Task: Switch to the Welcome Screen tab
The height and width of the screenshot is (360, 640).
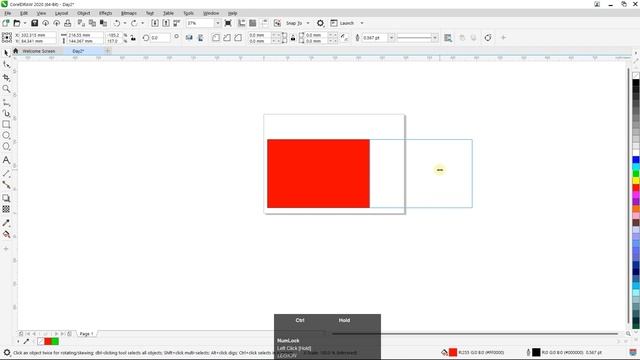Action: 39,51
